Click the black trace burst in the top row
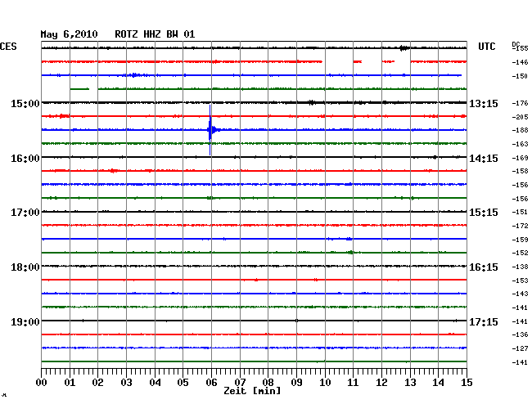Image resolution: width=532 pixels, height=404 pixels. pos(404,48)
